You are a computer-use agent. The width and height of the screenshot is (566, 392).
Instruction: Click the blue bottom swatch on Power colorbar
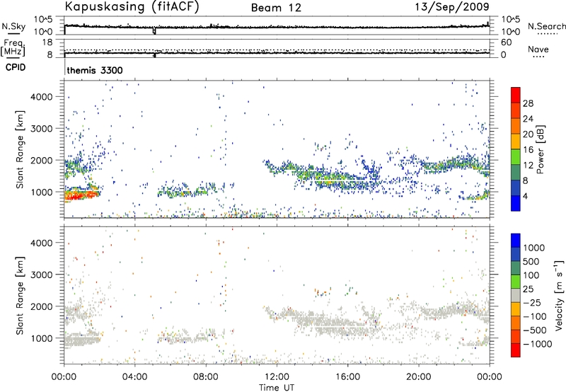pyautogui.click(x=516, y=203)
